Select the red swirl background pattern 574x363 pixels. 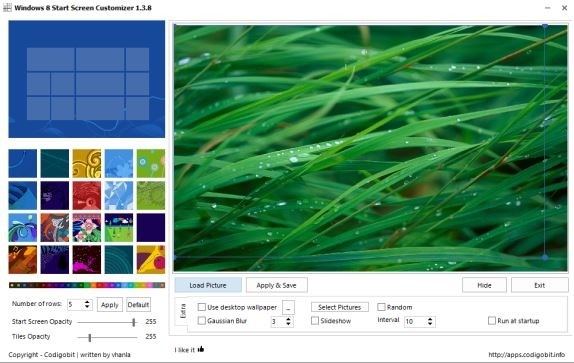point(87,195)
